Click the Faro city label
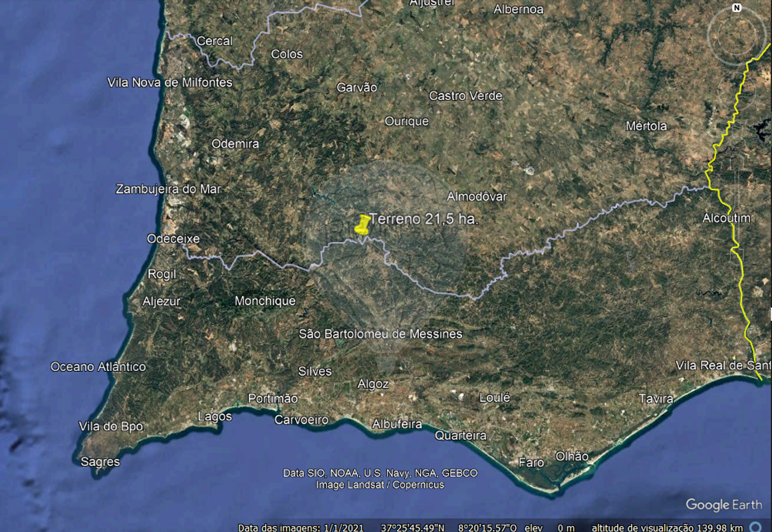Viewport: 772px width, 532px height. pos(532,463)
